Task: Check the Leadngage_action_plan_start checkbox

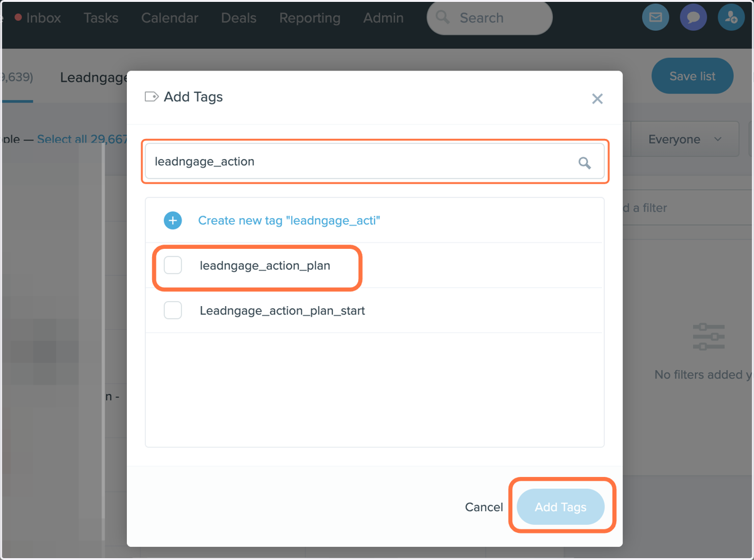Action: [x=173, y=310]
